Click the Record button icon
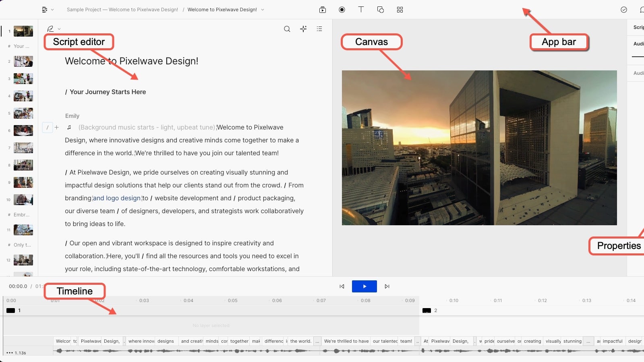The height and width of the screenshot is (362, 644). [x=342, y=10]
